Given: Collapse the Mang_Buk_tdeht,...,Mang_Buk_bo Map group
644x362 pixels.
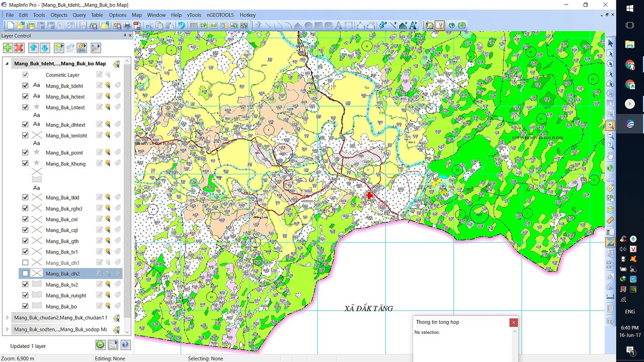Looking at the screenshot, I should click(7, 64).
